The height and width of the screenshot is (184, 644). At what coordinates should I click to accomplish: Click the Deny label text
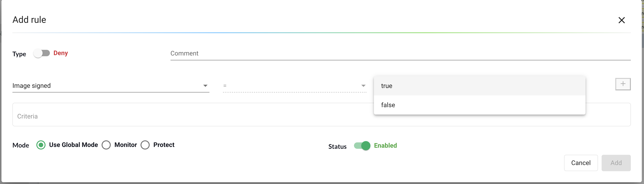(60, 53)
